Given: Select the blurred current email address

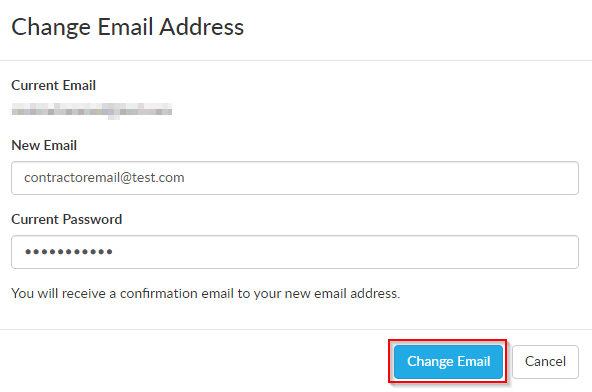Looking at the screenshot, I should coord(92,111).
